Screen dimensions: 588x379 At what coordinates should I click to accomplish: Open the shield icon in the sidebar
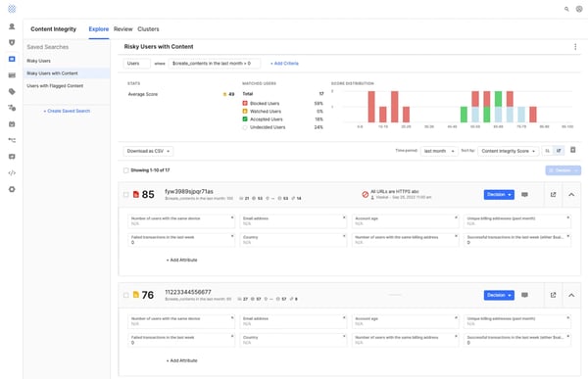click(x=12, y=42)
